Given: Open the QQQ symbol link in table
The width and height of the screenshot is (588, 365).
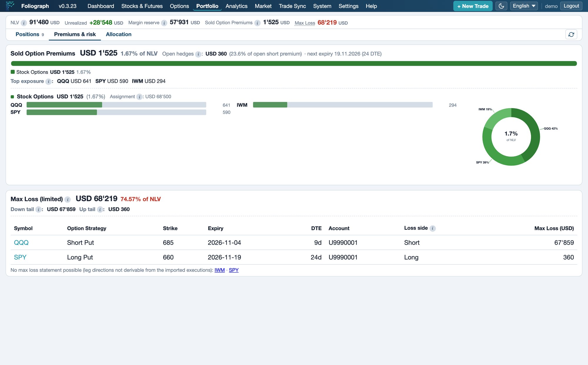Looking at the screenshot, I should (21, 243).
